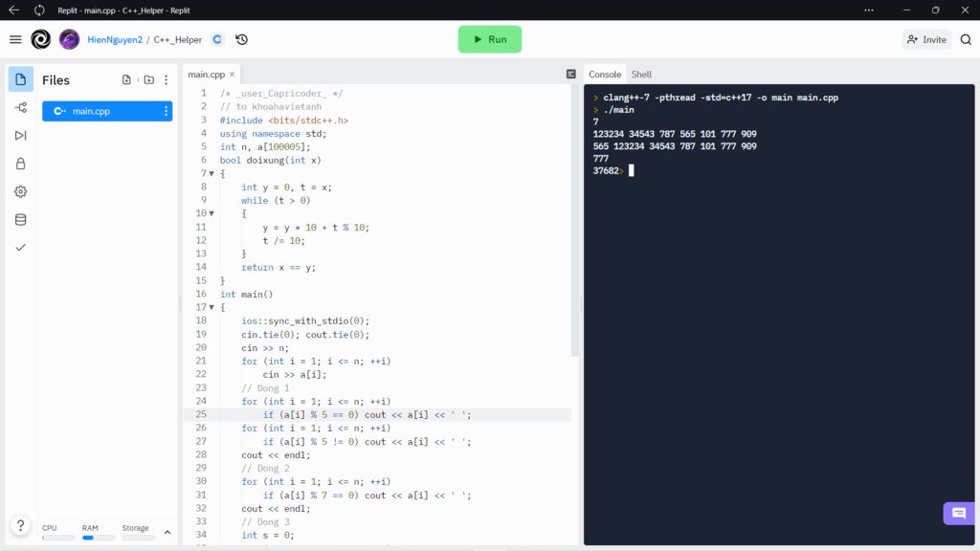
Task: Close the main.cpp editor tab
Action: [232, 75]
